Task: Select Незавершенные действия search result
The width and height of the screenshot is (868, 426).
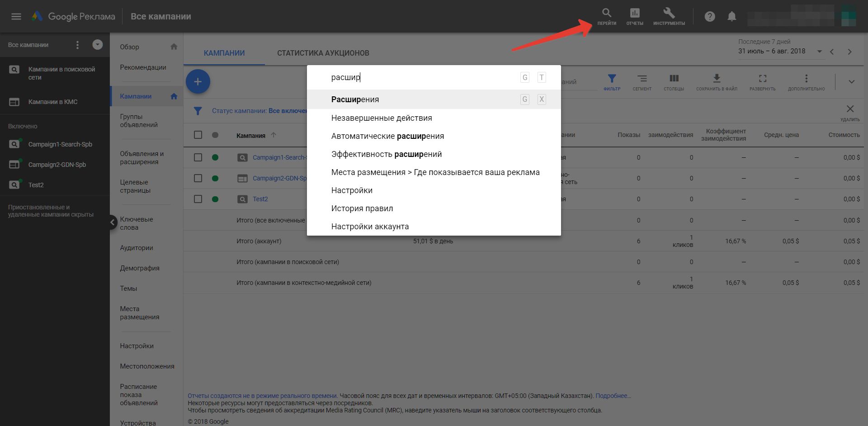Action: pos(434,118)
